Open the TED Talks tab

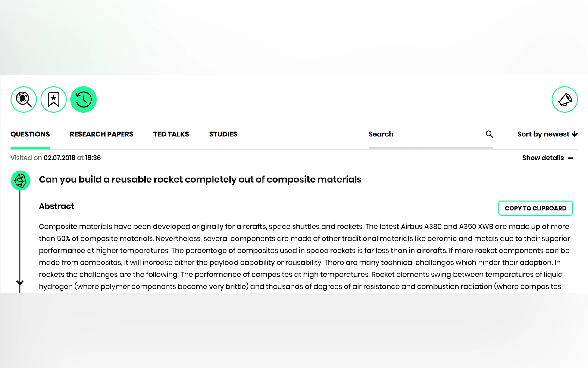tap(171, 134)
